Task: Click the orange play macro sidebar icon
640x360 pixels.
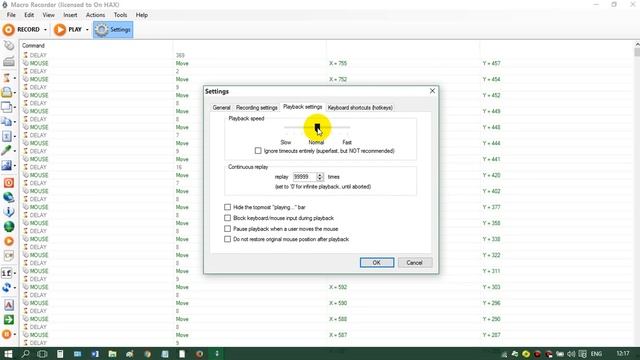Action: 9,241
